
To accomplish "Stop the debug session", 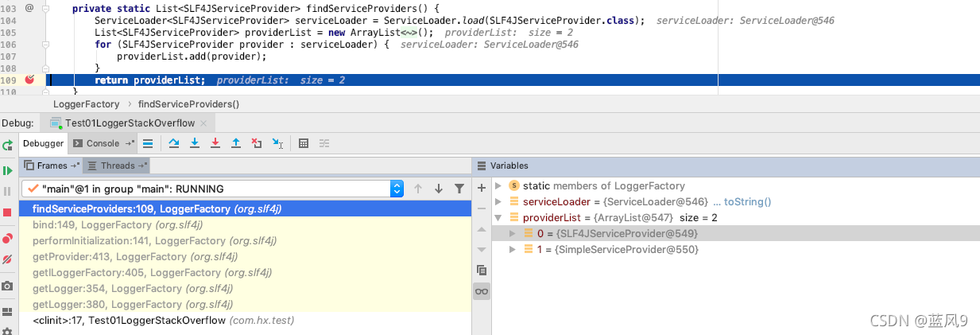I will click(7, 213).
